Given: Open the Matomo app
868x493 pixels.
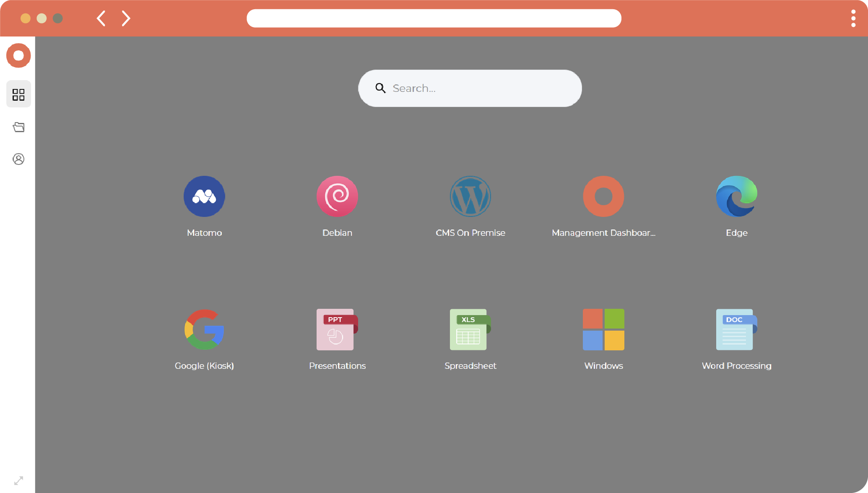Looking at the screenshot, I should (x=204, y=196).
